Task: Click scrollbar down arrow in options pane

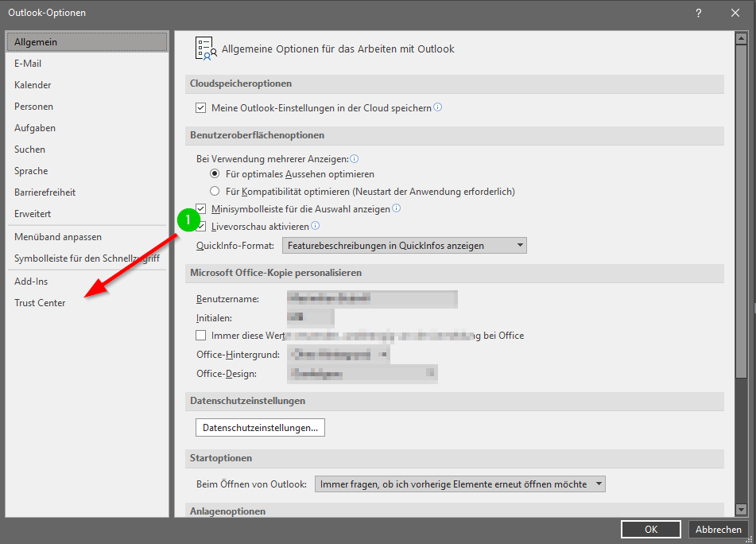Action: (x=741, y=510)
